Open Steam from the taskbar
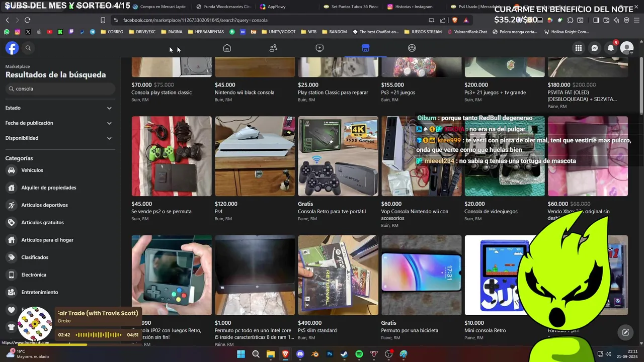This screenshot has width=644, height=362. point(344,354)
